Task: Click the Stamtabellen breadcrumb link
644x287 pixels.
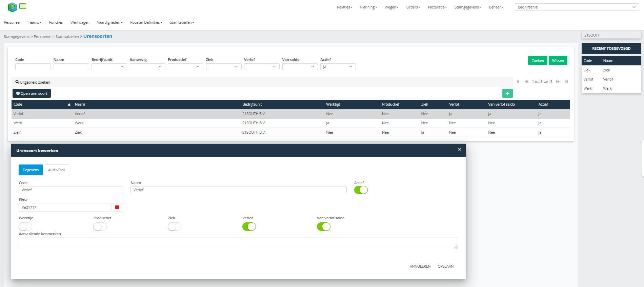Action: [67, 37]
